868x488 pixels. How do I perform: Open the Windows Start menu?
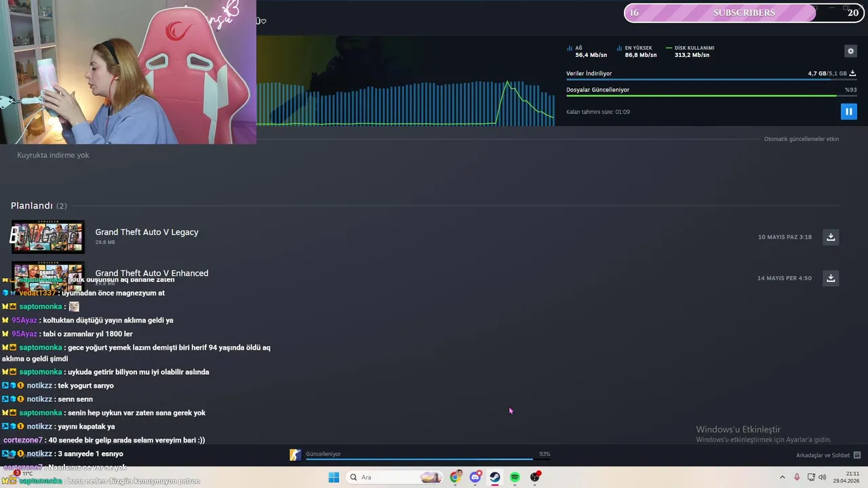(x=334, y=477)
